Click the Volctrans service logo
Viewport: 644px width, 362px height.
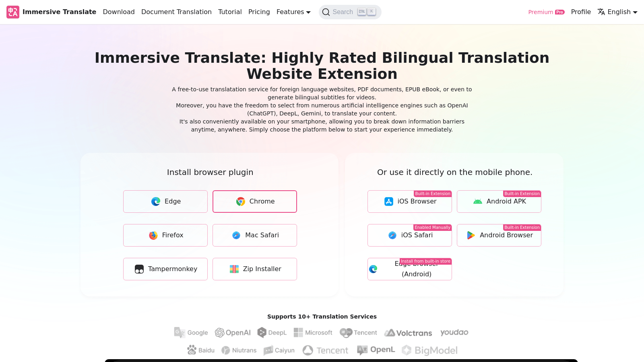coord(408,333)
